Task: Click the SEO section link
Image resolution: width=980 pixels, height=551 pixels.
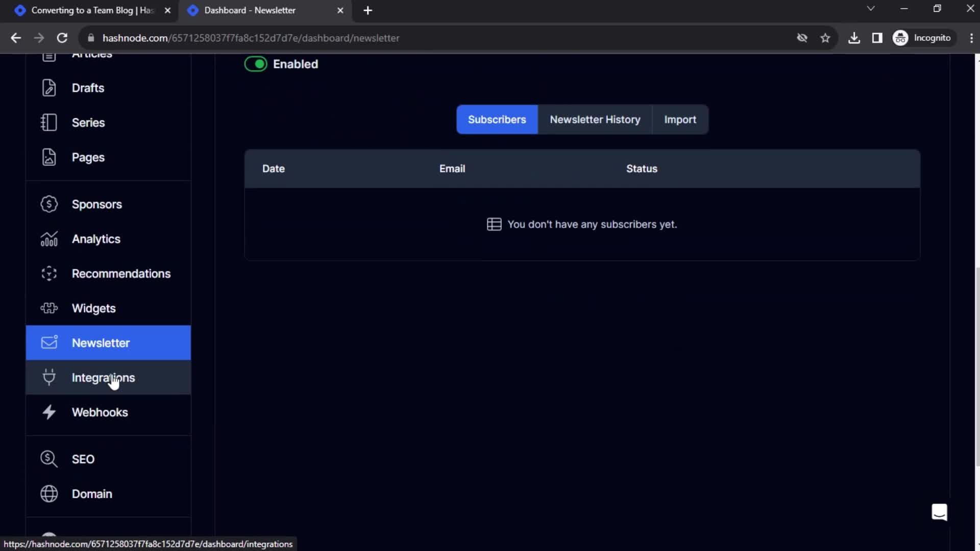Action: coord(83,459)
